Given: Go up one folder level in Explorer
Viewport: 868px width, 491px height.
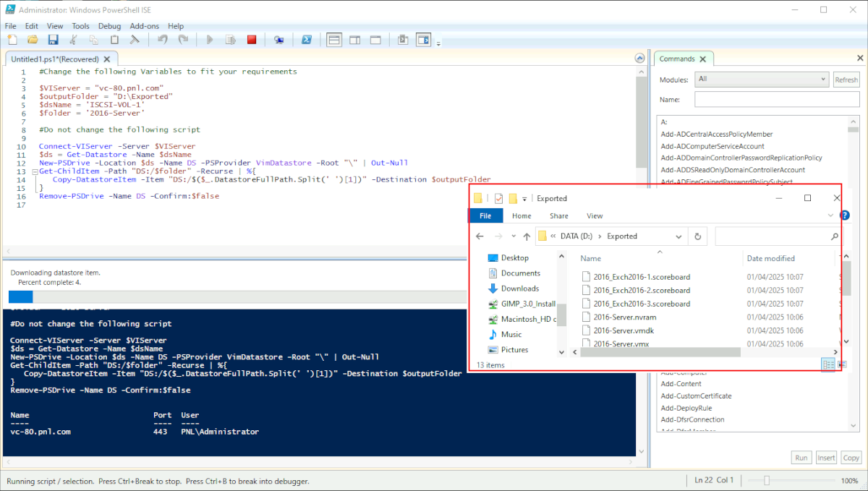Looking at the screenshot, I should (x=527, y=236).
